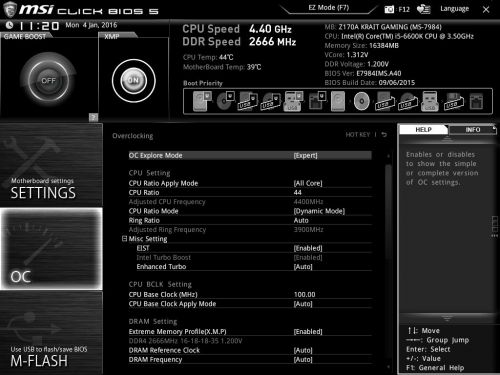Image resolution: width=500 pixels, height=375 pixels.
Task: Edit the Ring Ratio Auto value
Action: pyautogui.click(x=301, y=220)
